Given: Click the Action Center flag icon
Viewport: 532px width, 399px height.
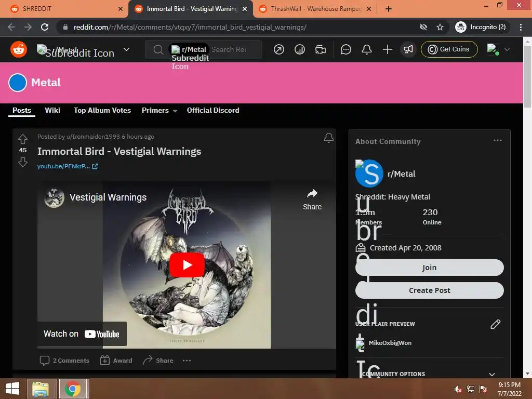Looking at the screenshot, I should click(483, 389).
